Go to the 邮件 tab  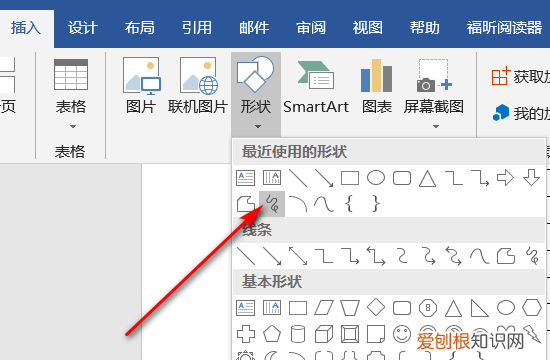coord(254,28)
